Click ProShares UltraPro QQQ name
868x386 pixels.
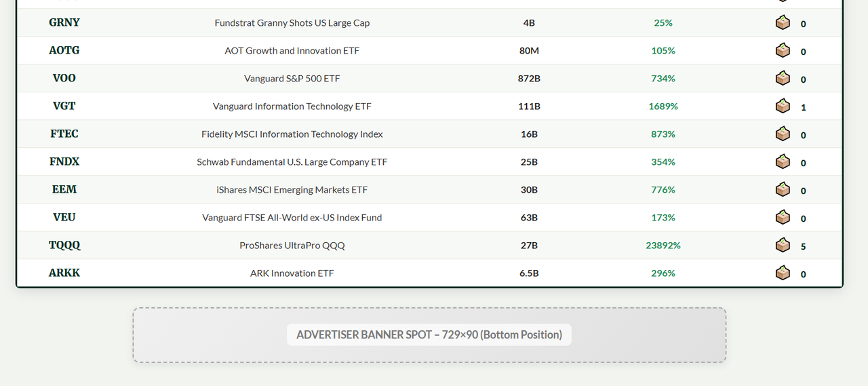click(x=292, y=245)
